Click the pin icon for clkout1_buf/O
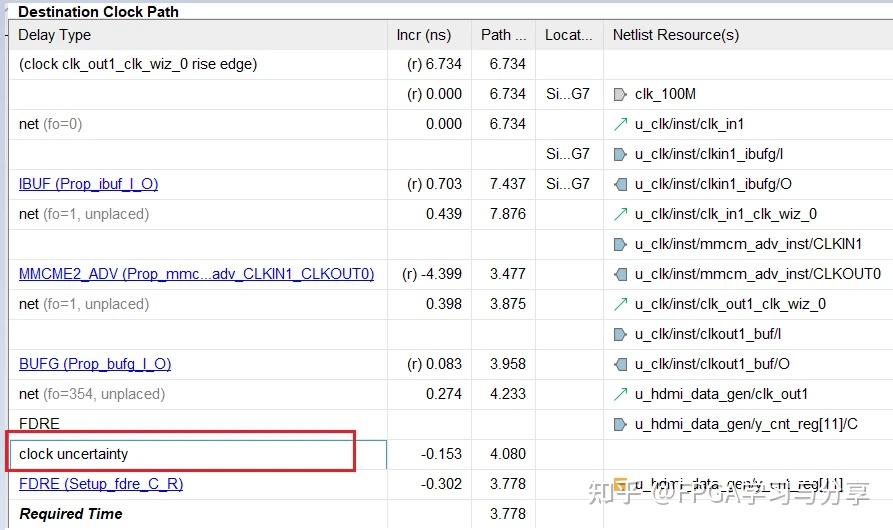 (620, 364)
